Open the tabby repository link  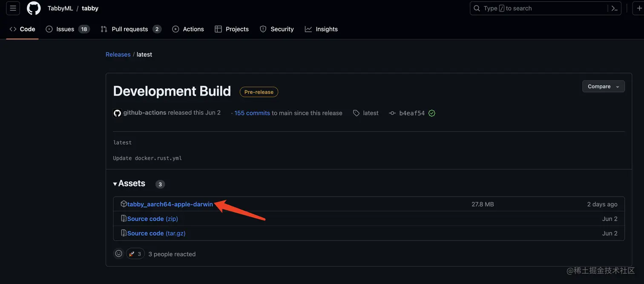pos(90,8)
